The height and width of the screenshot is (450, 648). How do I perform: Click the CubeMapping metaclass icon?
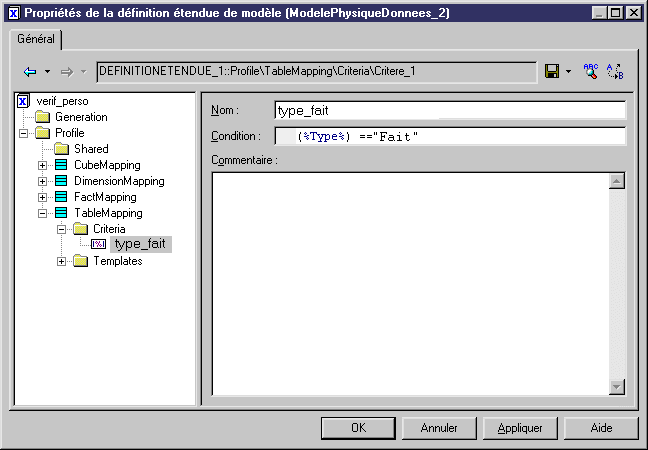click(x=61, y=165)
